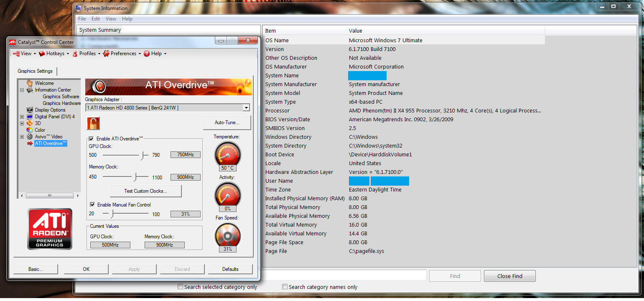Click the tree panel horizontal scrollbar
Image resolution: width=644 pixels, height=301 pixels.
[x=49, y=196]
